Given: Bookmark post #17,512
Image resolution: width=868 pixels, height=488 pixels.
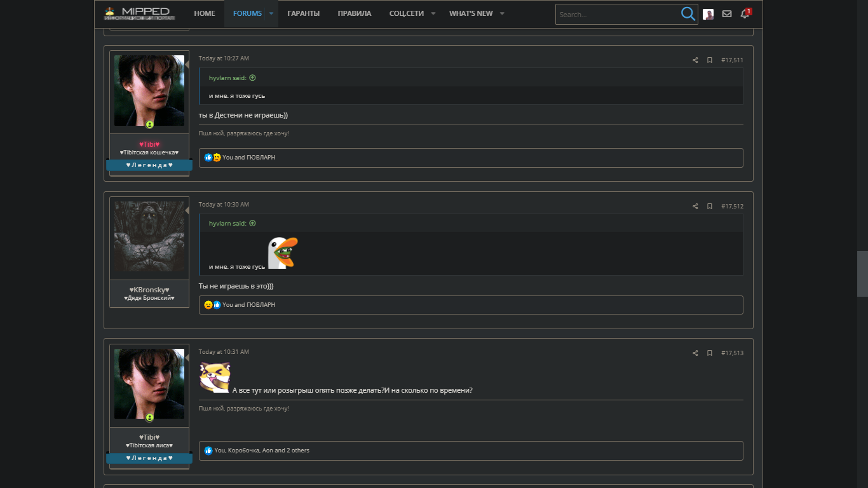Looking at the screenshot, I should pos(710,207).
